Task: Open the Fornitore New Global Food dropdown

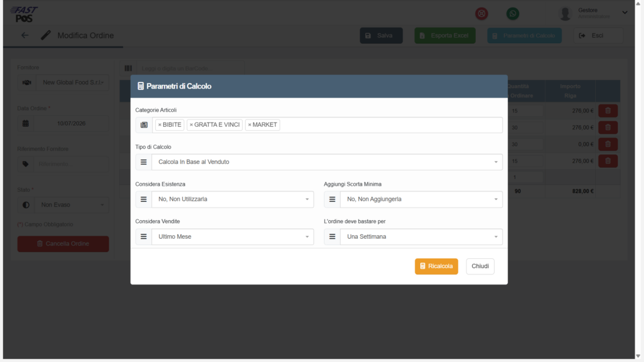Action: (x=73, y=83)
